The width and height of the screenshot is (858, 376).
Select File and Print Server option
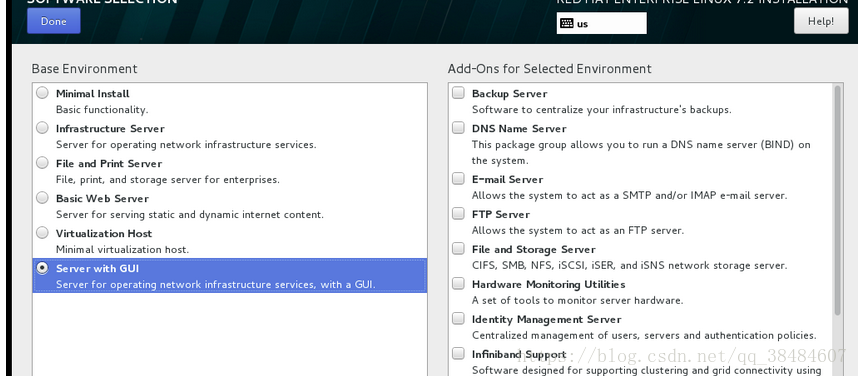pyautogui.click(x=42, y=163)
